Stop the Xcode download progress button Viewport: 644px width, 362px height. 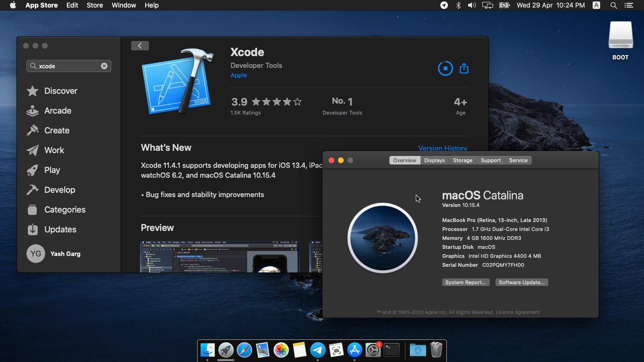coord(445,68)
